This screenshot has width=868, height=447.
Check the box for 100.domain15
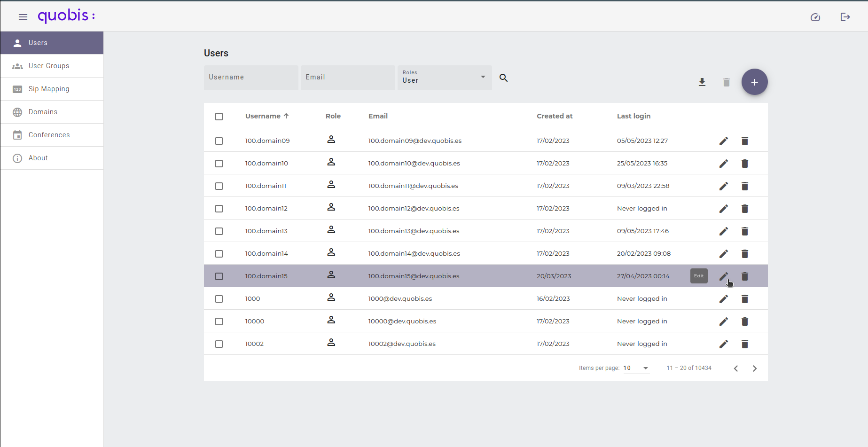219,276
